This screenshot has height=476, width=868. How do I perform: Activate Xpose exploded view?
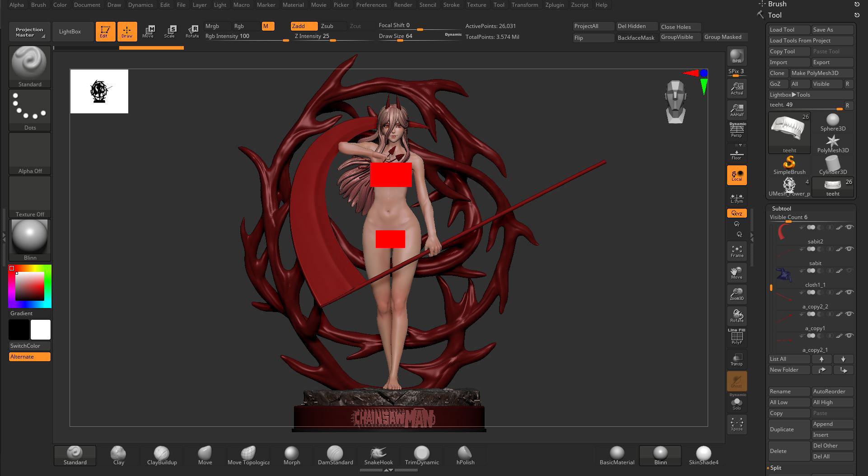point(737,425)
